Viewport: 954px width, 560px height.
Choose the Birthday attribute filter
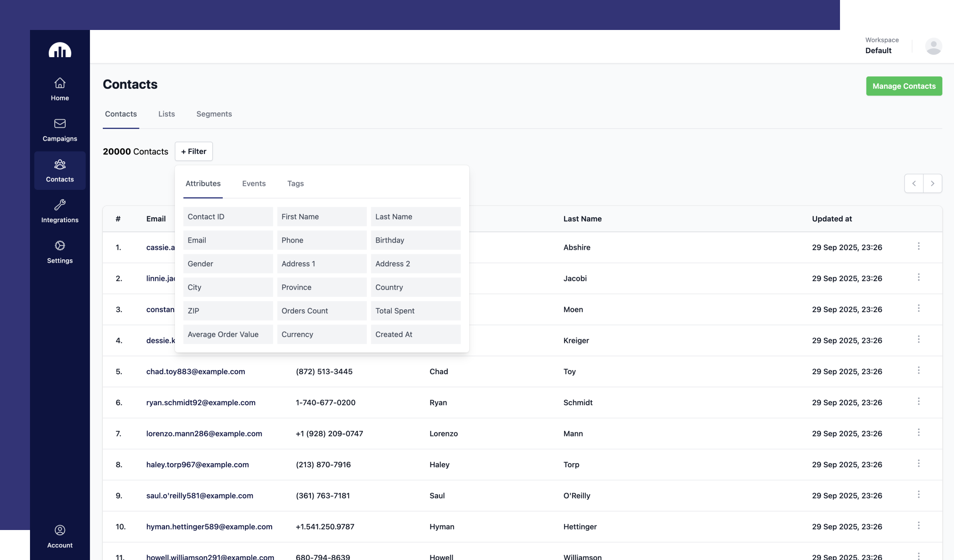415,240
